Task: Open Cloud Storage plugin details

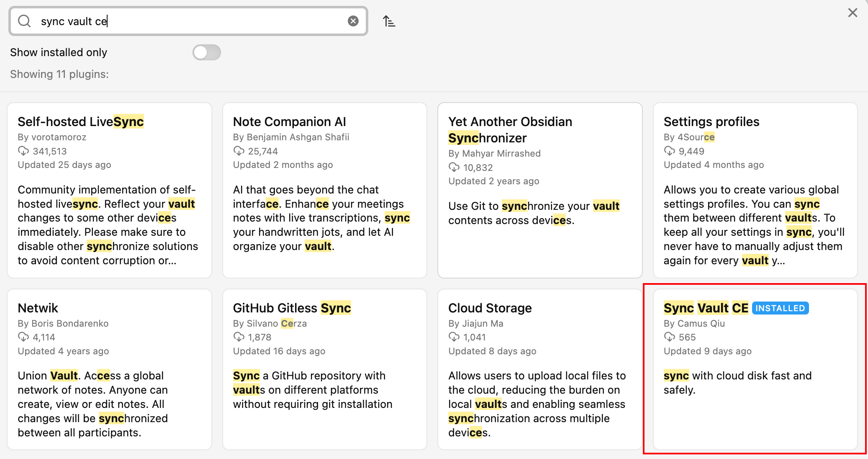Action: click(x=540, y=369)
